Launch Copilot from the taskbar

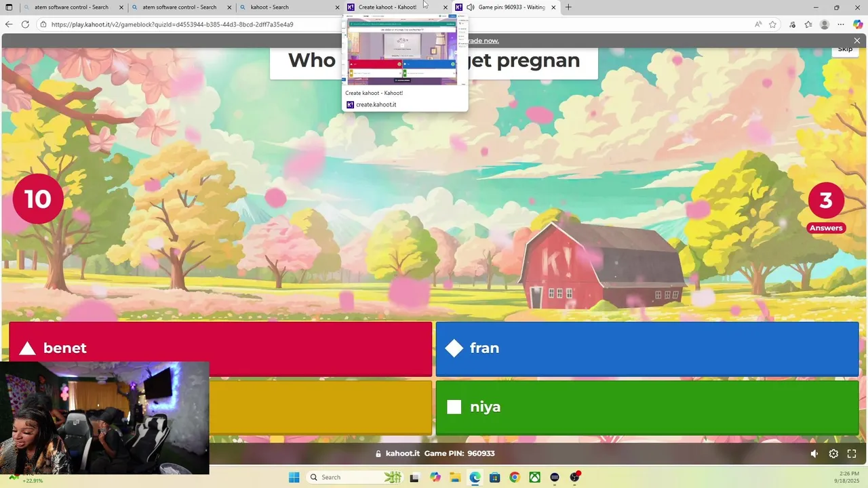(x=435, y=477)
